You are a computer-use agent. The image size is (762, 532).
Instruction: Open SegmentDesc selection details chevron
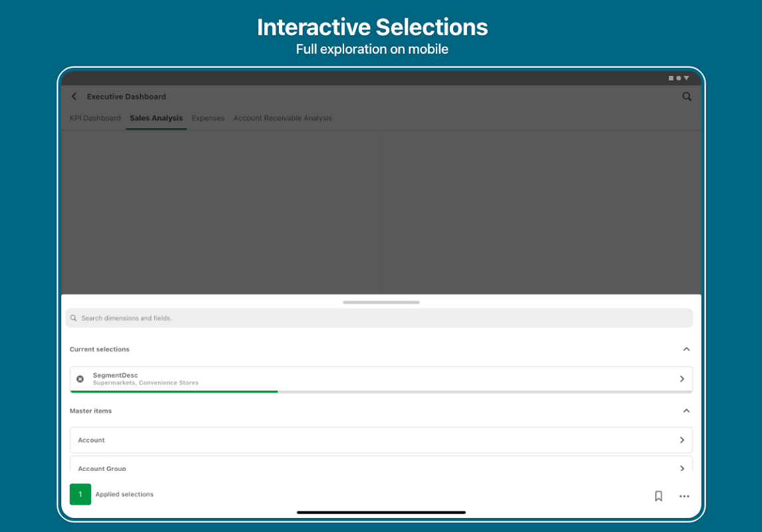pos(681,379)
